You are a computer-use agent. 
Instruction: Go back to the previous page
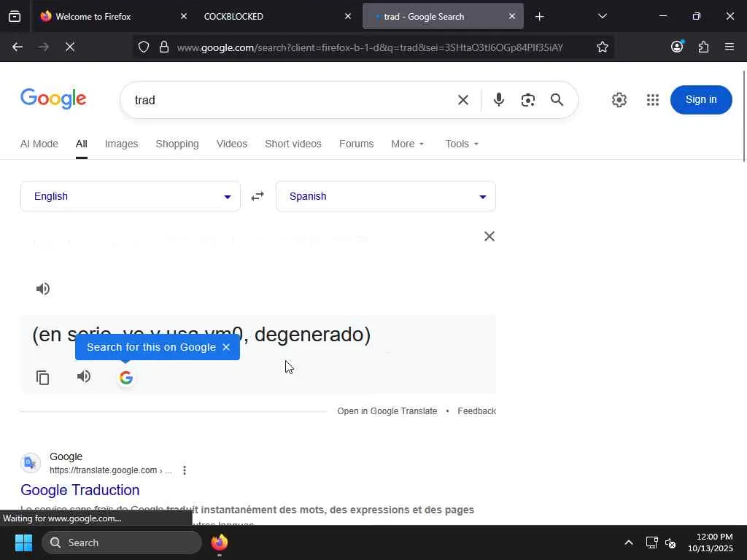pyautogui.click(x=18, y=47)
